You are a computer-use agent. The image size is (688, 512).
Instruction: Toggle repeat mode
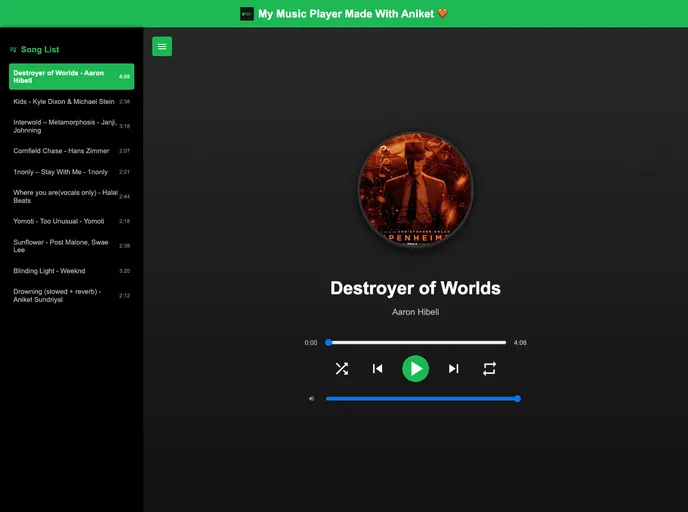pos(489,369)
